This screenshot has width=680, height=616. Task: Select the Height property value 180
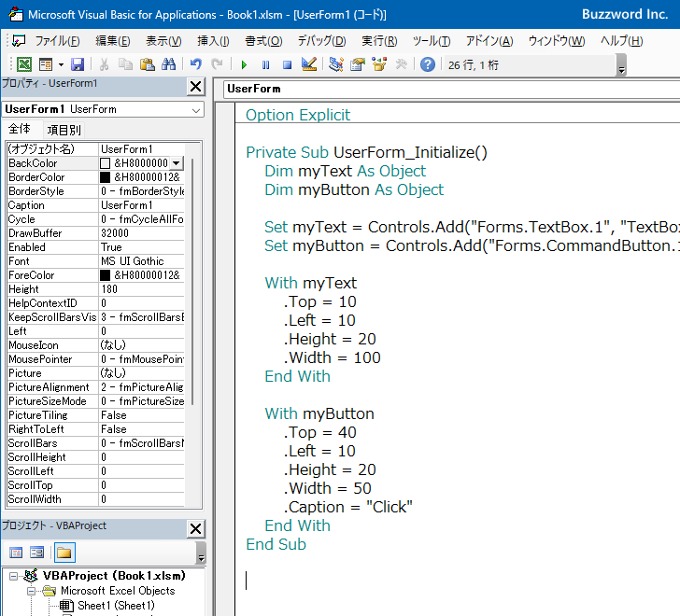click(141, 289)
